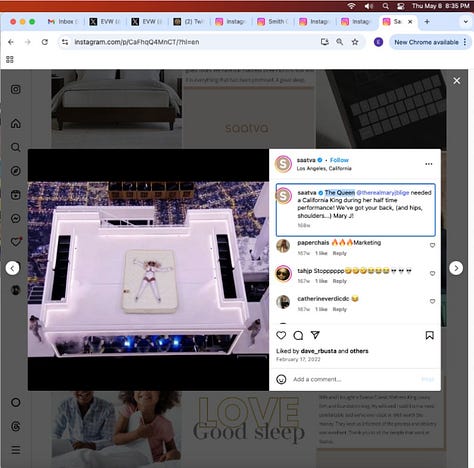Close the current Saatva tab
This screenshot has width=474, height=468.
(x=410, y=22)
